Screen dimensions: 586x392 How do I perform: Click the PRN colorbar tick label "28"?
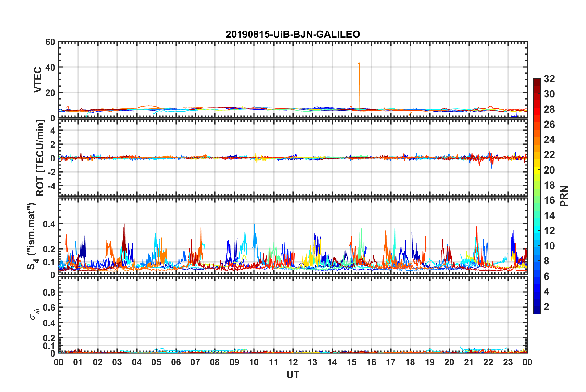[x=549, y=109]
